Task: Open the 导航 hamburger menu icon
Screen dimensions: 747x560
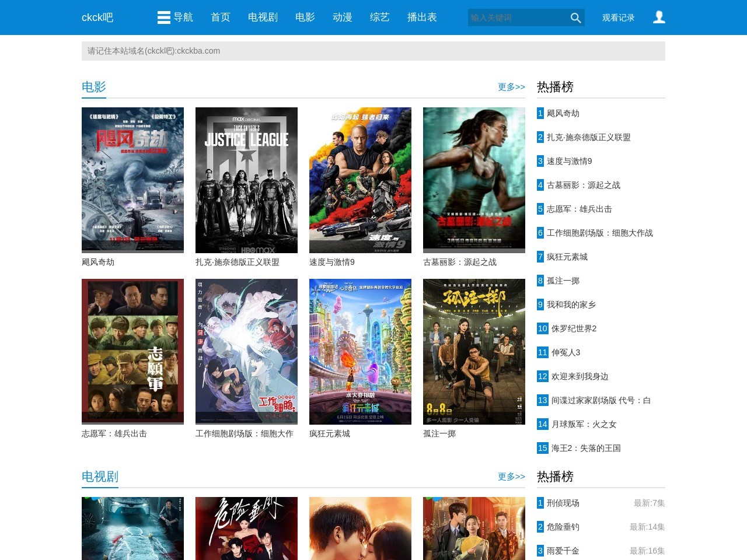Action: click(x=164, y=17)
